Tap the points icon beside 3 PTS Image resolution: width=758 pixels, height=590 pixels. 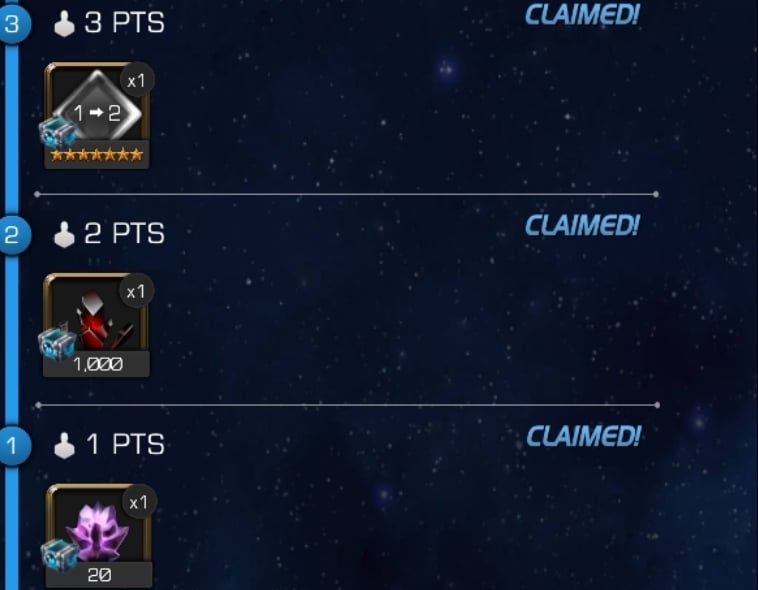point(64,23)
